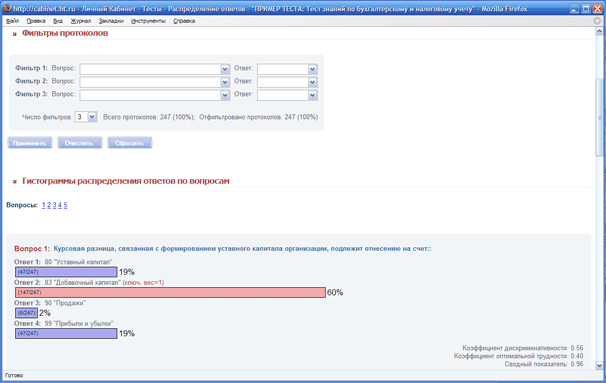Open the Инструменты menu
606x383 pixels.
point(148,21)
